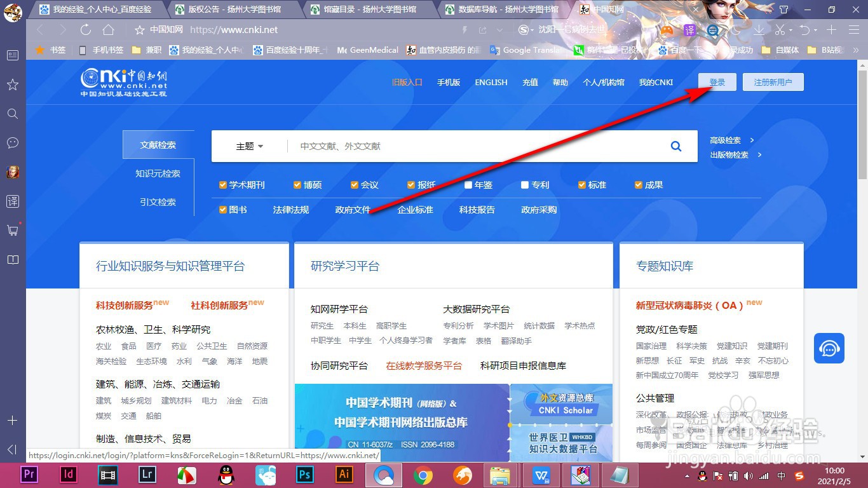868x488 pixels.
Task: Switch to 版权公告 - 扬州大学图书馆 tab
Action: pyautogui.click(x=234, y=10)
